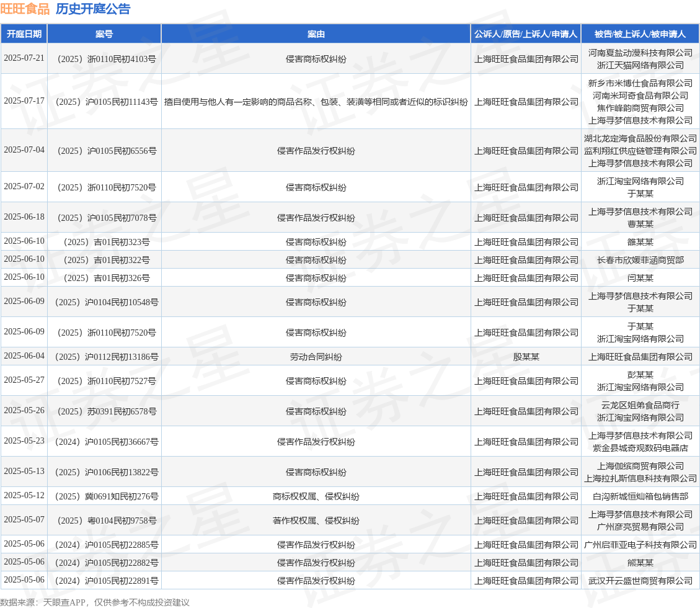Select the 案号 column header
This screenshot has width=700, height=608.
[104, 34]
